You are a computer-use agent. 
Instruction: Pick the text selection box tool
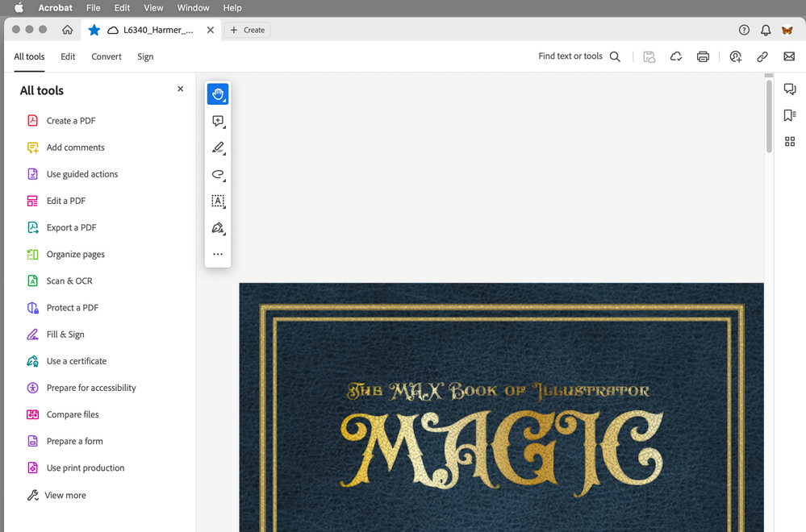click(218, 201)
